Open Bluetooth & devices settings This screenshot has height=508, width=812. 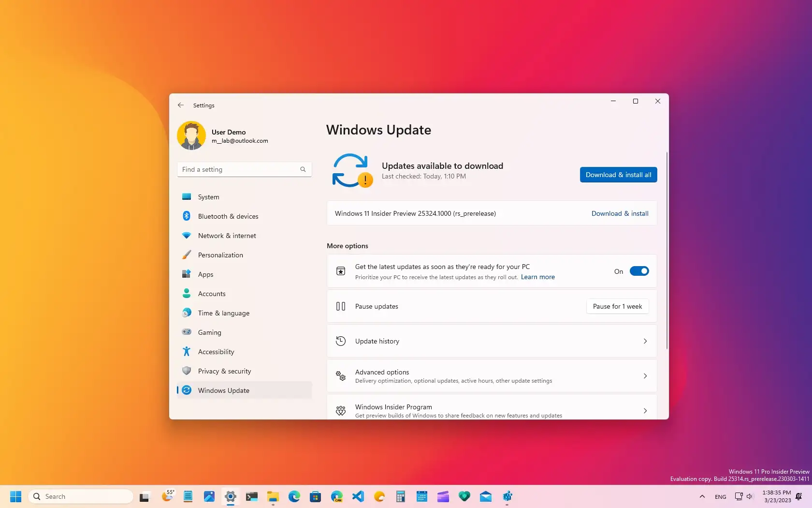coord(244,216)
